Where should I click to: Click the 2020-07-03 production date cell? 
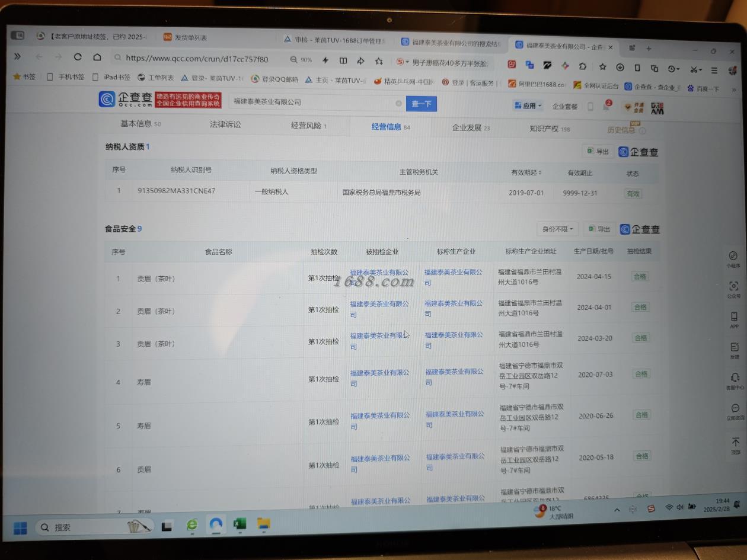pos(596,375)
